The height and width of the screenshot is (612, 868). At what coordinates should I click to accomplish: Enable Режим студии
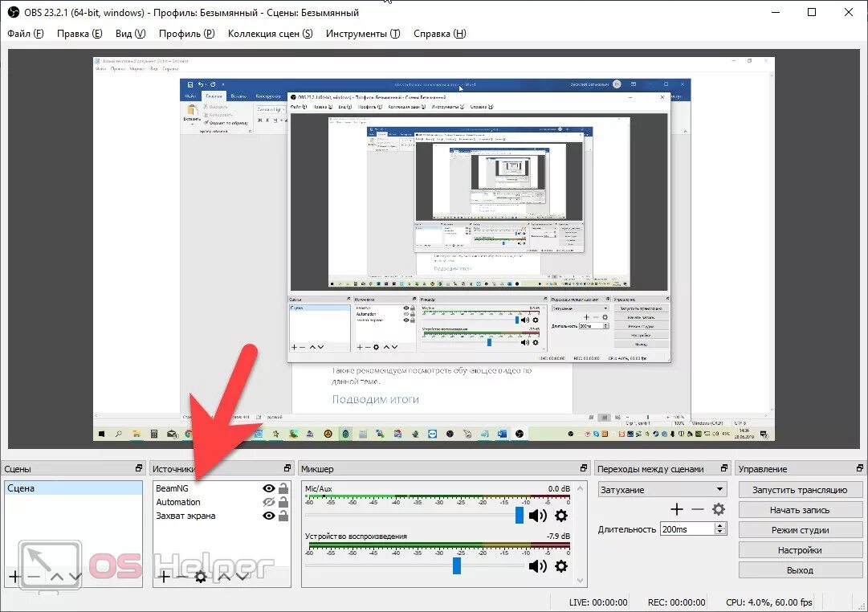pyautogui.click(x=800, y=529)
